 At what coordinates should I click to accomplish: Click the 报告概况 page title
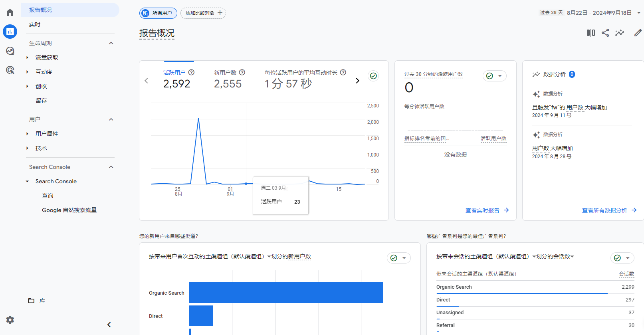(157, 33)
